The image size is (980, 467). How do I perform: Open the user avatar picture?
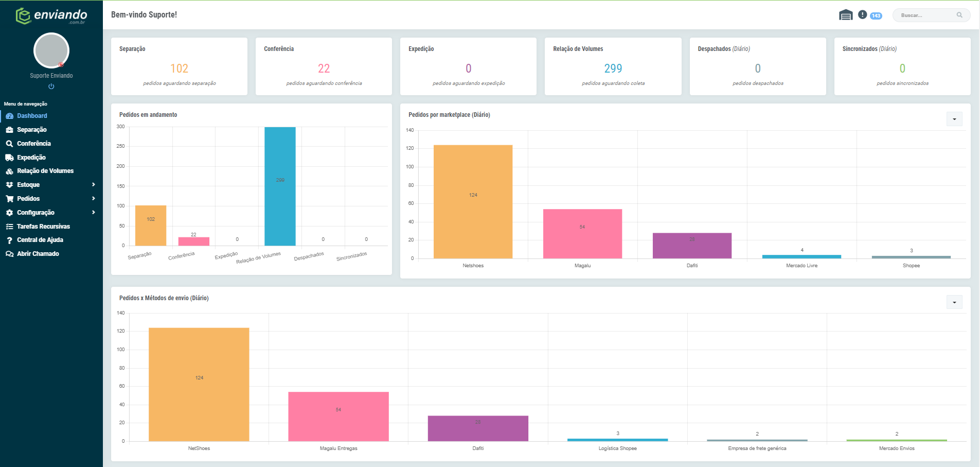[51, 50]
